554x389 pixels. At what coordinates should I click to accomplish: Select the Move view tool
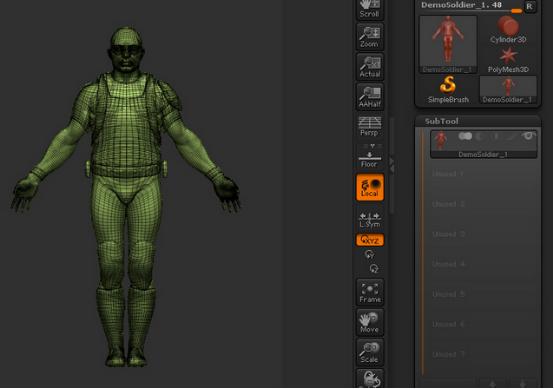(370, 322)
